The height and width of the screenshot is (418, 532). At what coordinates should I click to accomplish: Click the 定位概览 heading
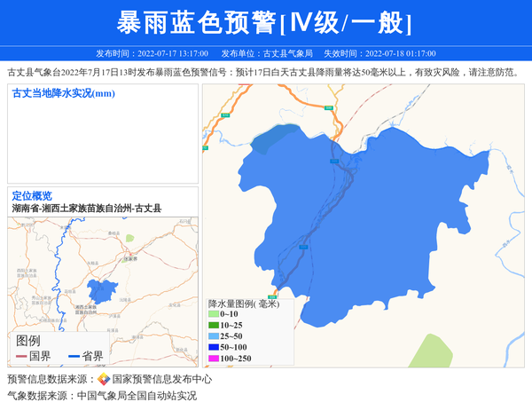pyautogui.click(x=32, y=196)
